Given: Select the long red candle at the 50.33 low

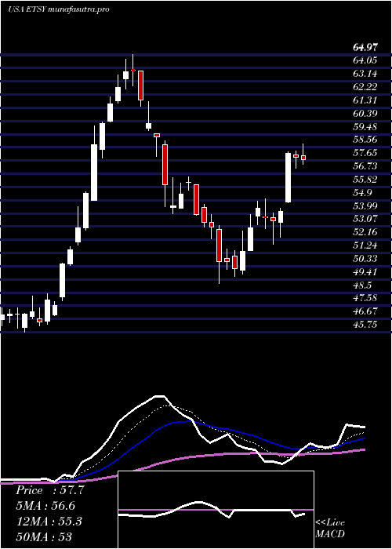Looking at the screenshot, I should click(x=219, y=245).
